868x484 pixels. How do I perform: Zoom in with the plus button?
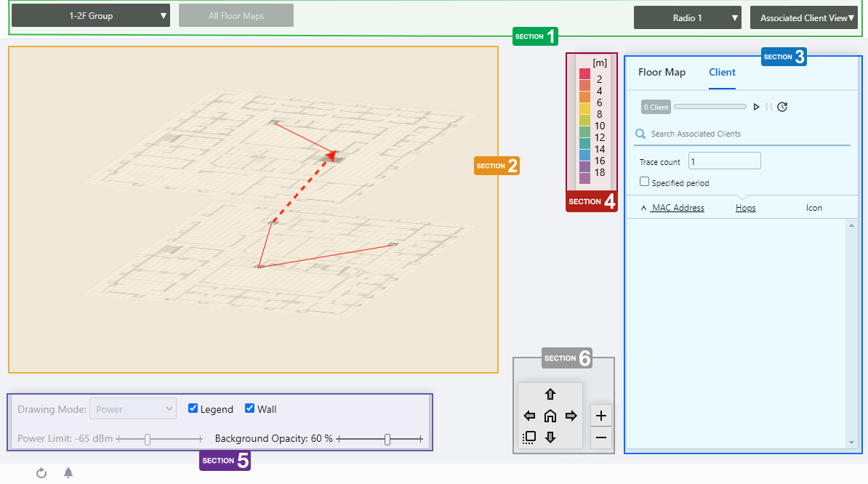click(x=601, y=416)
